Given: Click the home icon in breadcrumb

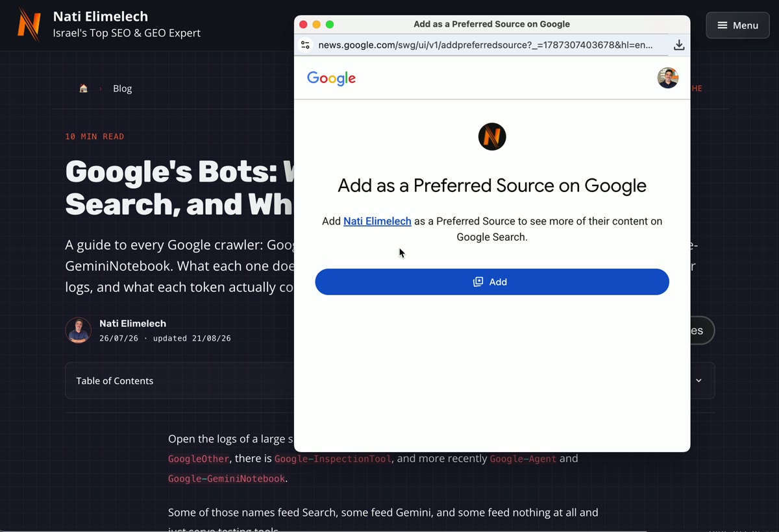Looking at the screenshot, I should pyautogui.click(x=84, y=88).
